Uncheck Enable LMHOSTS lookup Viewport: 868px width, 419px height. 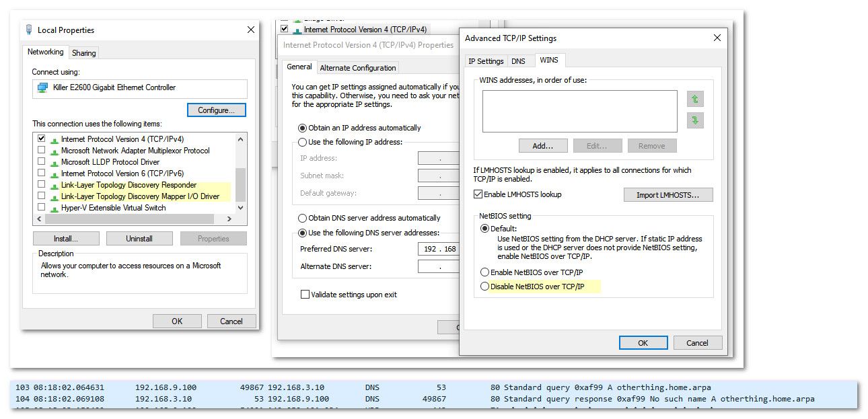pos(478,194)
